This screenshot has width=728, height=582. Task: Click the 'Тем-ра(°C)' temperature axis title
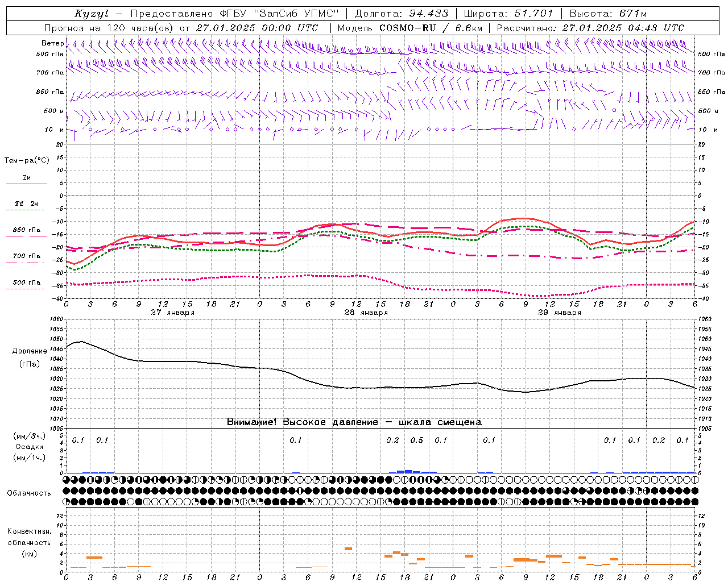click(x=27, y=161)
